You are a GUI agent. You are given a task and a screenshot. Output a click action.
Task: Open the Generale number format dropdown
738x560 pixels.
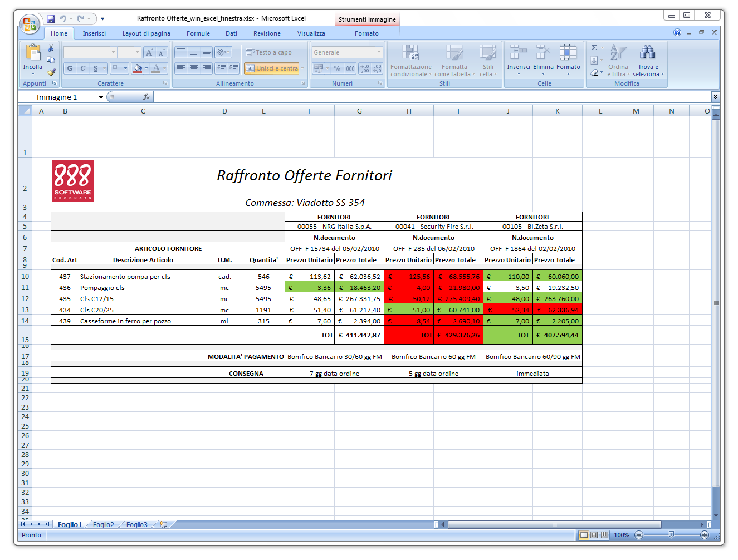[379, 52]
